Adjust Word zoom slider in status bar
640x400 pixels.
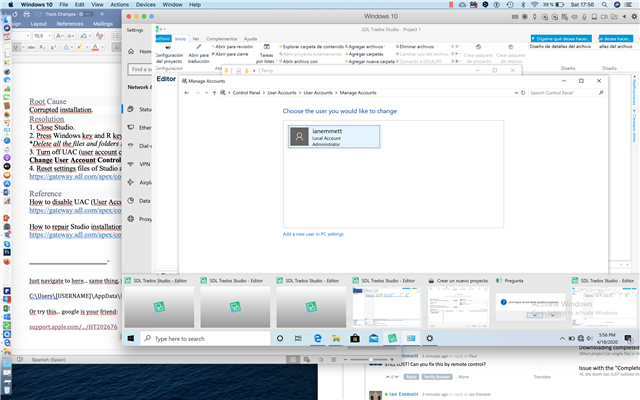(x=371, y=360)
